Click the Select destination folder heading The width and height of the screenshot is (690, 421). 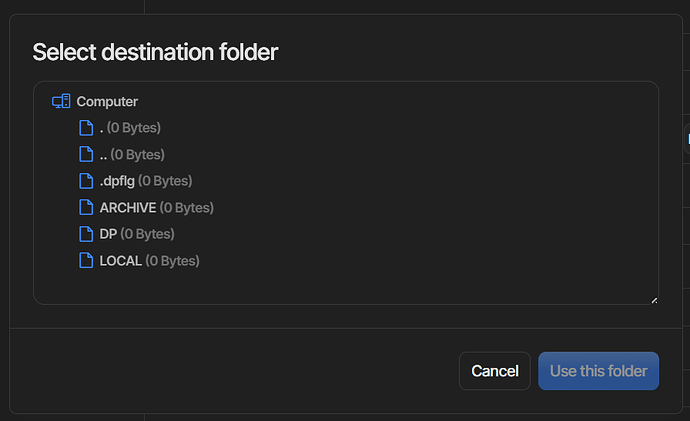click(x=155, y=52)
